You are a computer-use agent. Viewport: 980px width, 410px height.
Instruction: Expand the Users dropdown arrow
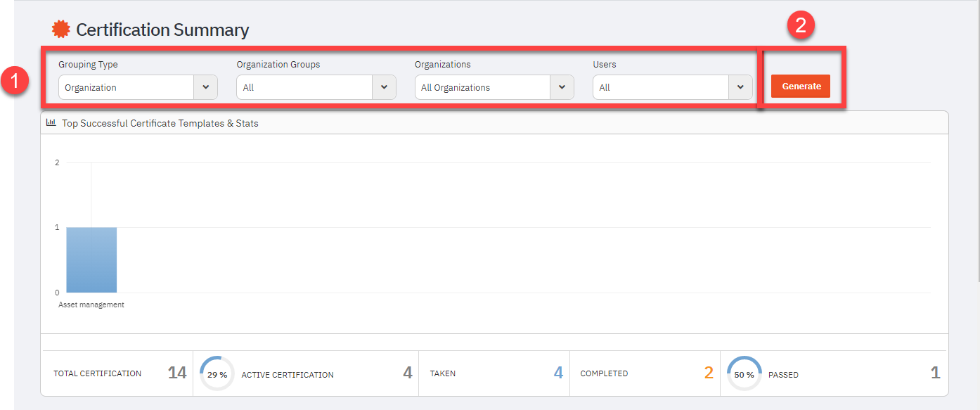click(740, 87)
